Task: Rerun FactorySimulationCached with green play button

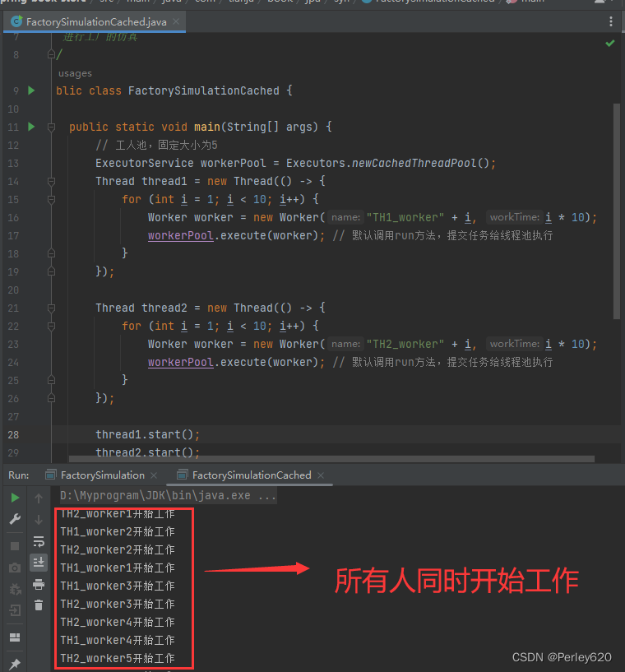Action: point(15,498)
